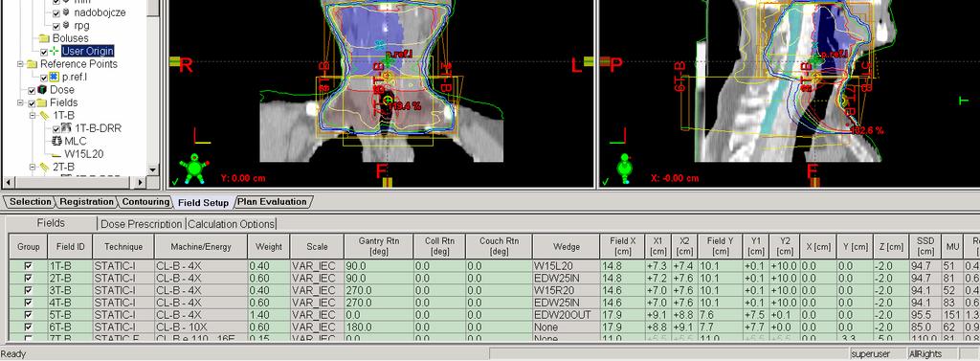This screenshot has width=980, height=361.
Task: Collapse the 2T-B field node
Action: [32, 167]
